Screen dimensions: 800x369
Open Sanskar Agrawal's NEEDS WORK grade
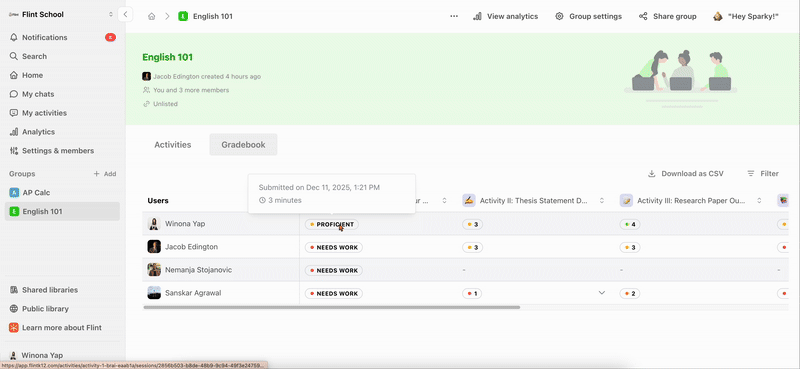(x=334, y=293)
